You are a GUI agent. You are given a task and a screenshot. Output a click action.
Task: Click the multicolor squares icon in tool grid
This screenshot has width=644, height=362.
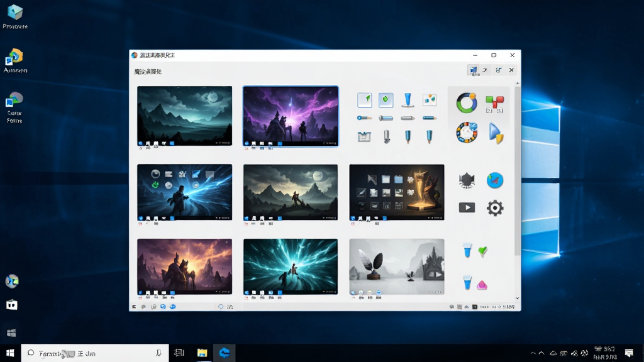(429, 99)
